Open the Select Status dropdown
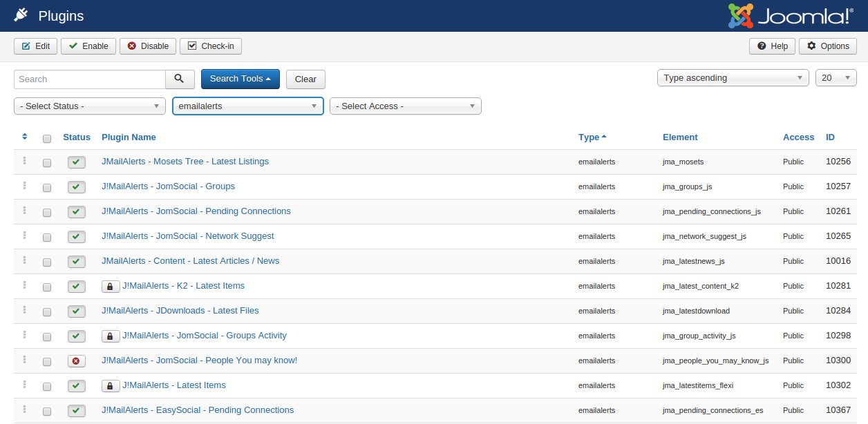Image resolution: width=868 pixels, height=424 pixels. point(90,106)
